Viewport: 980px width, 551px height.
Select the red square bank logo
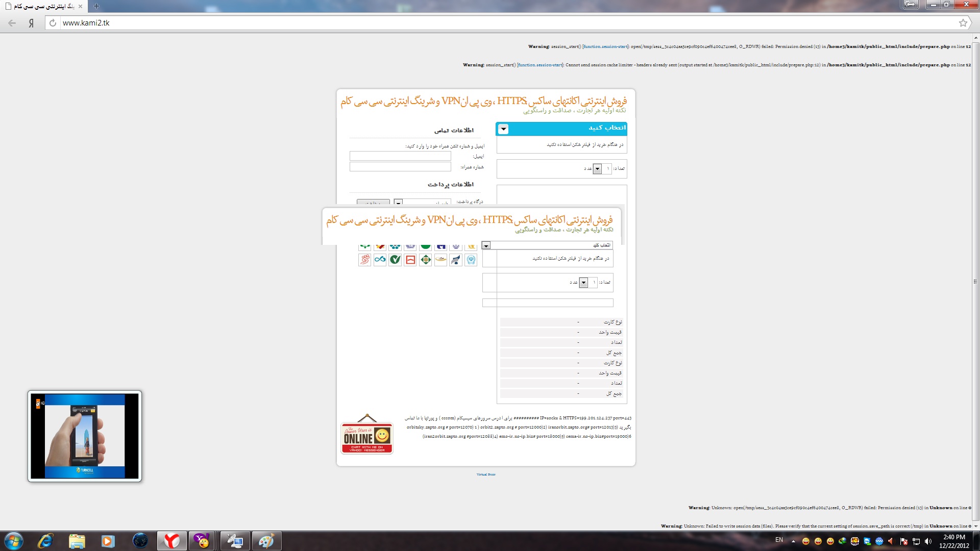(410, 260)
